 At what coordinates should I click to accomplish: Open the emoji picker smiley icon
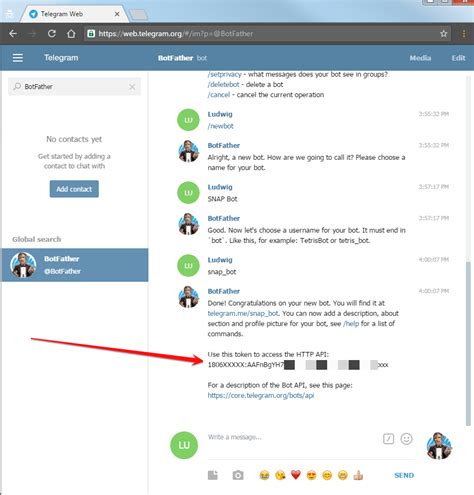point(406,439)
